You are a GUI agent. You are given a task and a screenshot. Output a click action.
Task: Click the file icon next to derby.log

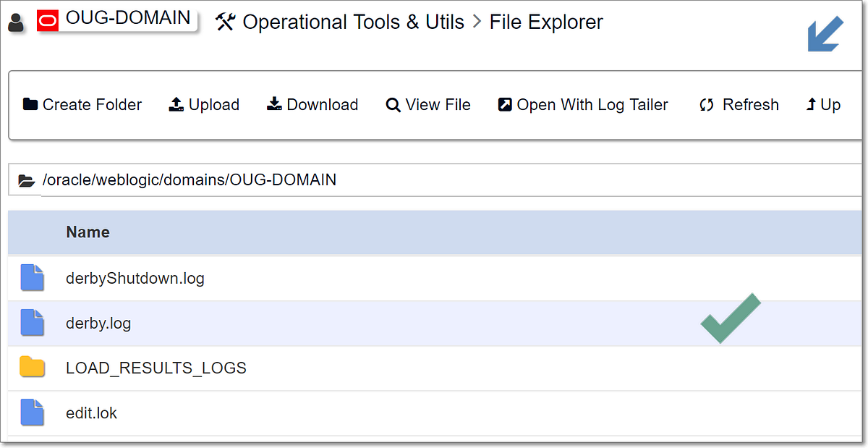[x=32, y=323]
